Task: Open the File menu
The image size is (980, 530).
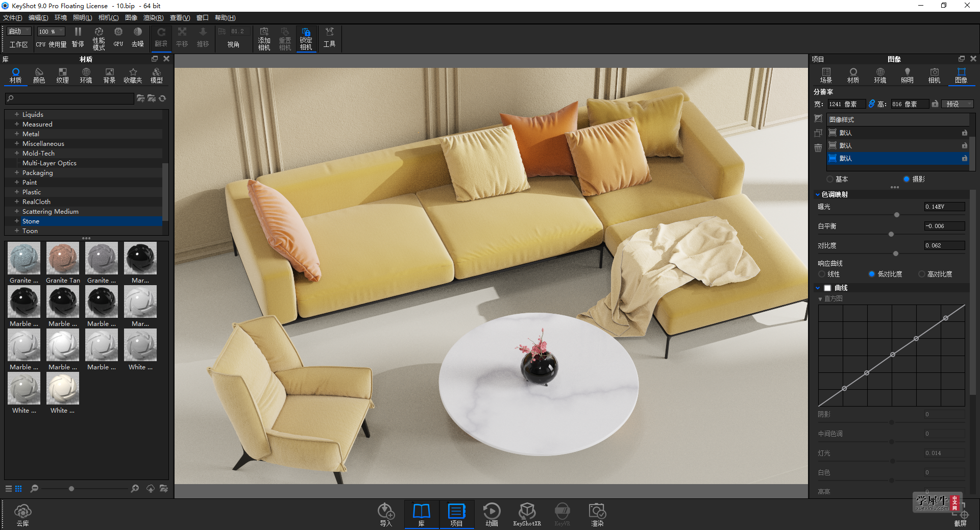Action: click(13, 18)
